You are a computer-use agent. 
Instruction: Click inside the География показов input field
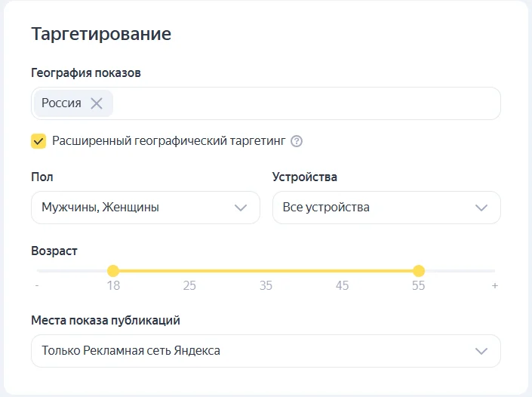click(x=302, y=103)
